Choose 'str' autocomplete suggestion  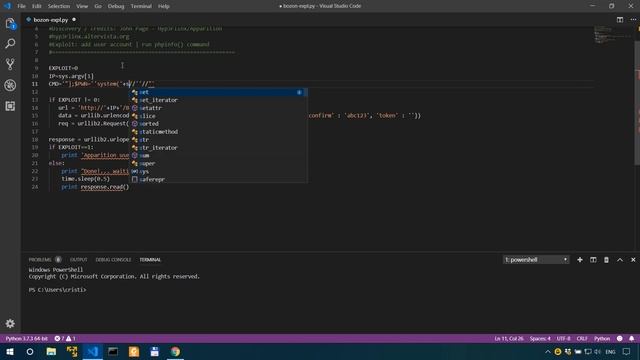pos(218,140)
